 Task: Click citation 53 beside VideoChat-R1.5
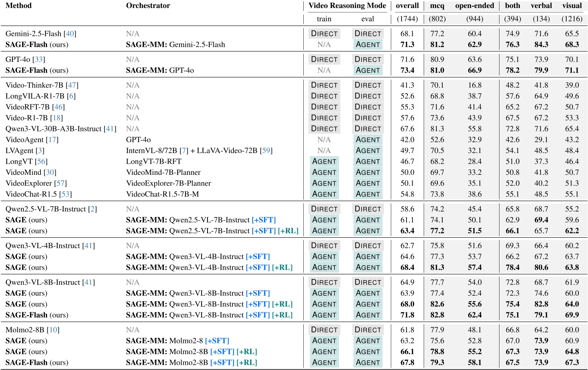[x=65, y=194]
